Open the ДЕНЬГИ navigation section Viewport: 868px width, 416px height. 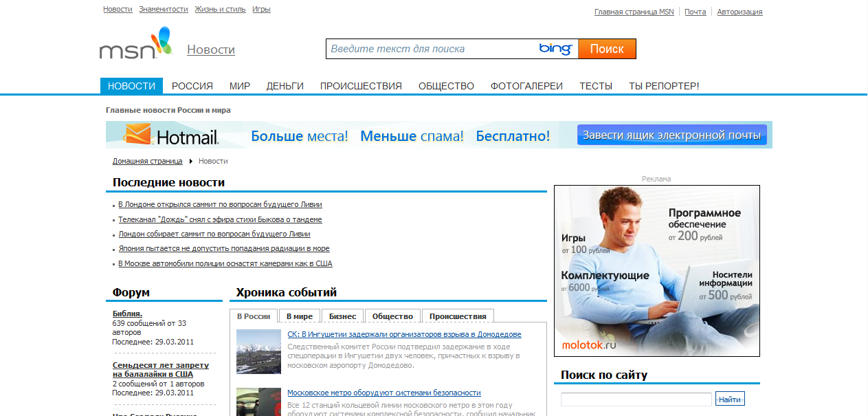click(x=285, y=86)
